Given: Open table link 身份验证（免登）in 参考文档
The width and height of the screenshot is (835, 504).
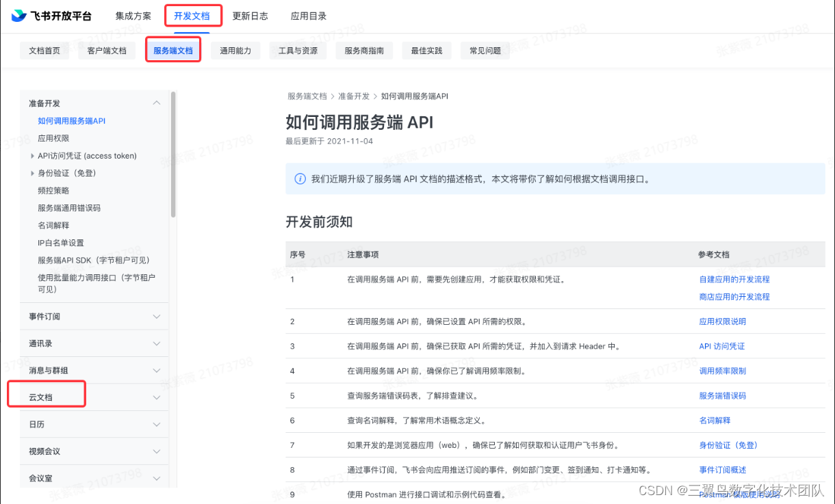Looking at the screenshot, I should tap(728, 445).
